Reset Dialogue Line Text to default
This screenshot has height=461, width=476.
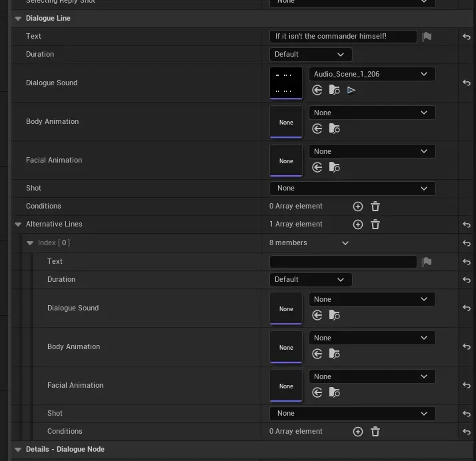[467, 37]
